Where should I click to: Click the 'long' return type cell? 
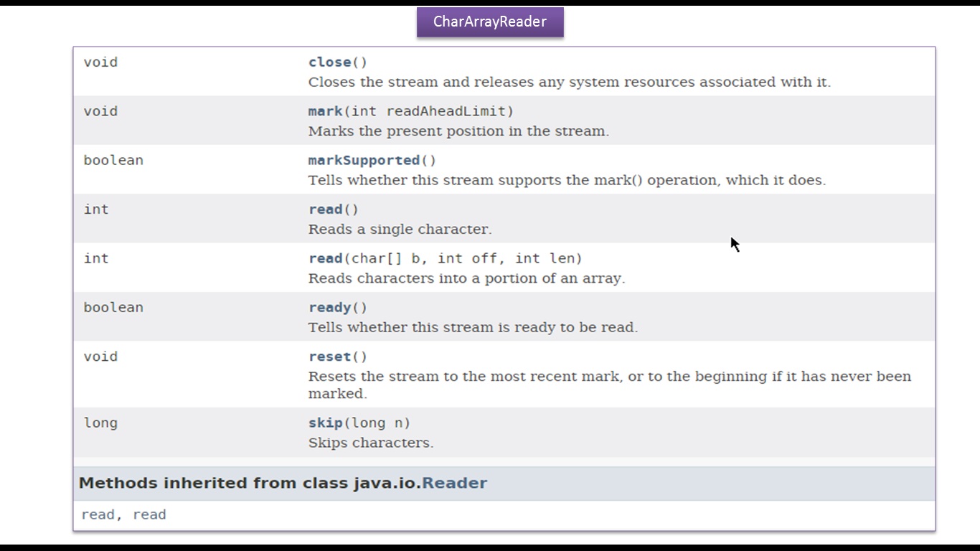point(100,423)
